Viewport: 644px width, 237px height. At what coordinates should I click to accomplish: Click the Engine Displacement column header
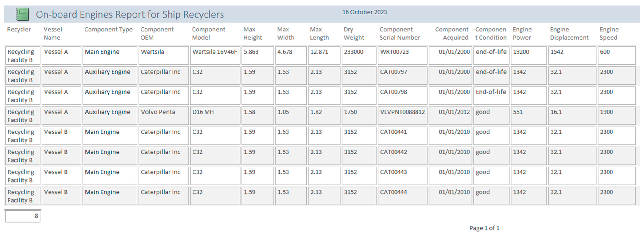point(569,33)
